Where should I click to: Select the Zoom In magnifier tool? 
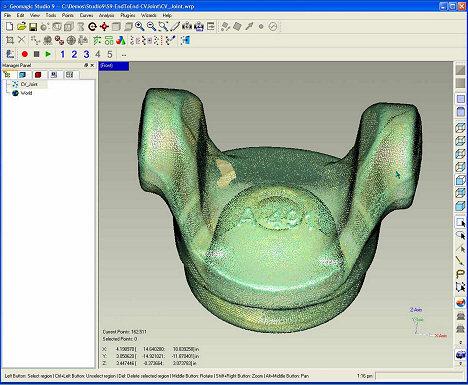[140, 26]
